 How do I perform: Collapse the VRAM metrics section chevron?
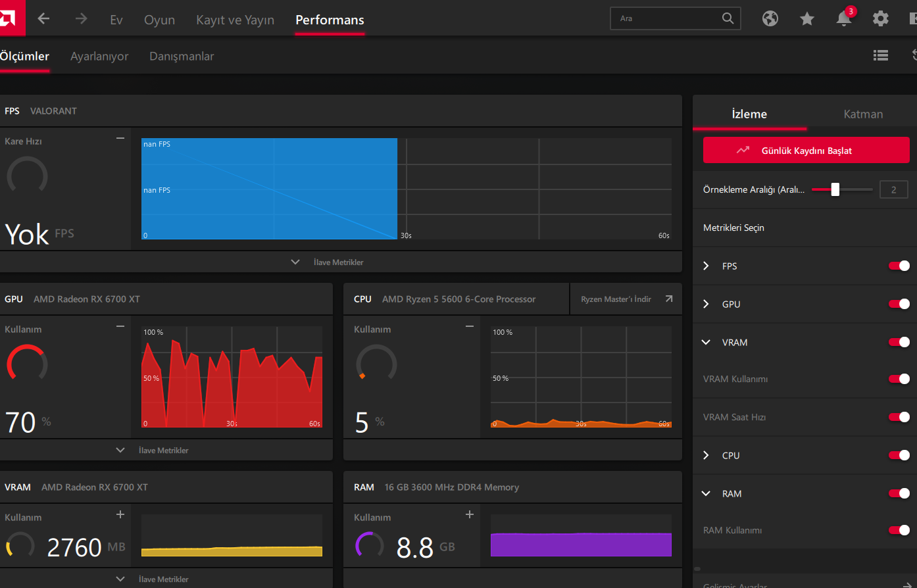pos(706,342)
